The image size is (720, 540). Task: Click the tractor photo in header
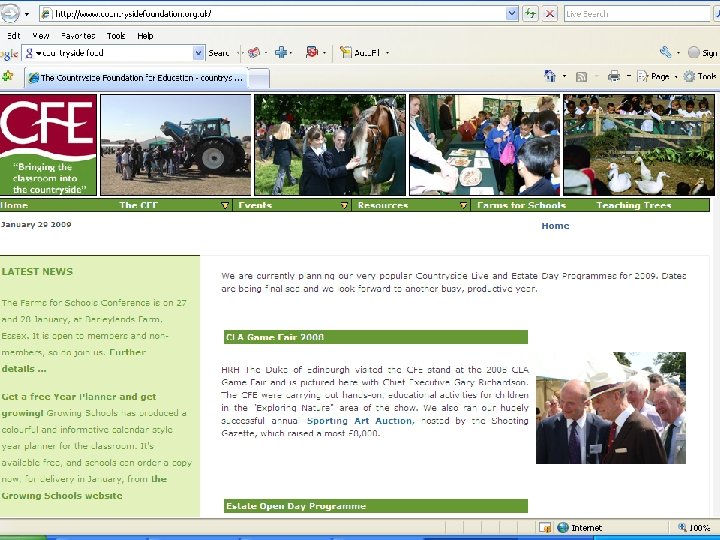pos(175,145)
